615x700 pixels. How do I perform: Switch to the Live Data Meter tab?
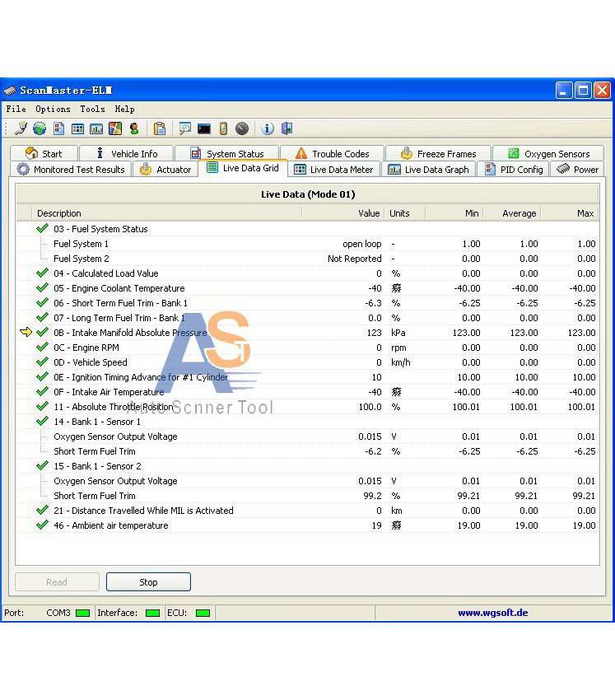334,170
